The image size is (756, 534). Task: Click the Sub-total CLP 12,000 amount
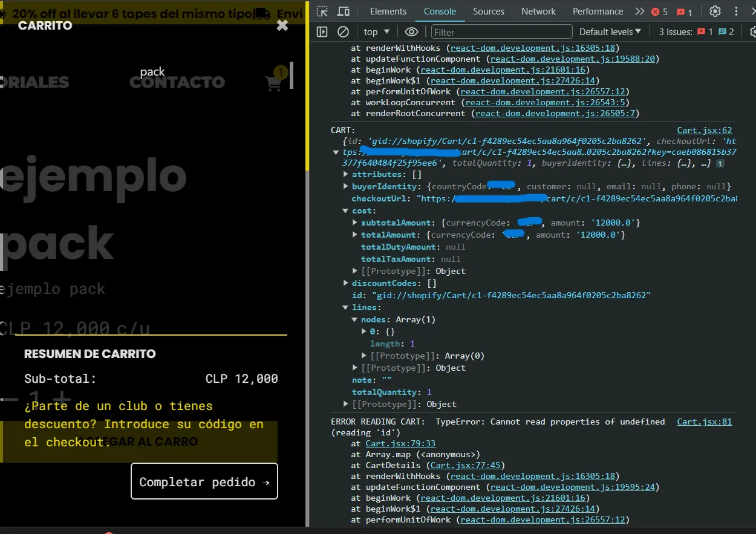[242, 379]
